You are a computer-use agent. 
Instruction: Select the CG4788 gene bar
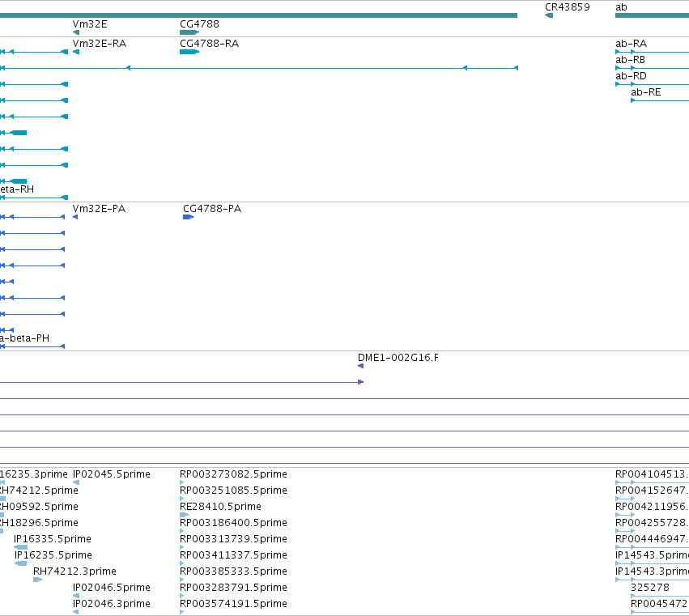tap(189, 32)
